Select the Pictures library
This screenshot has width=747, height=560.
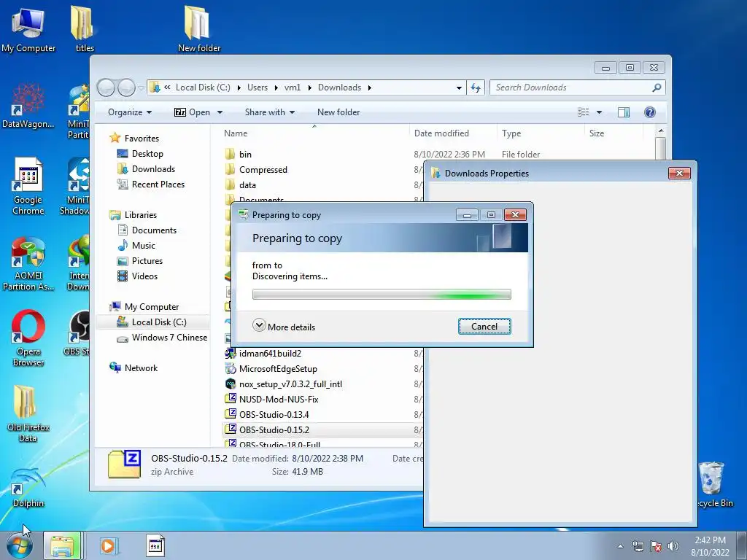(x=140, y=261)
